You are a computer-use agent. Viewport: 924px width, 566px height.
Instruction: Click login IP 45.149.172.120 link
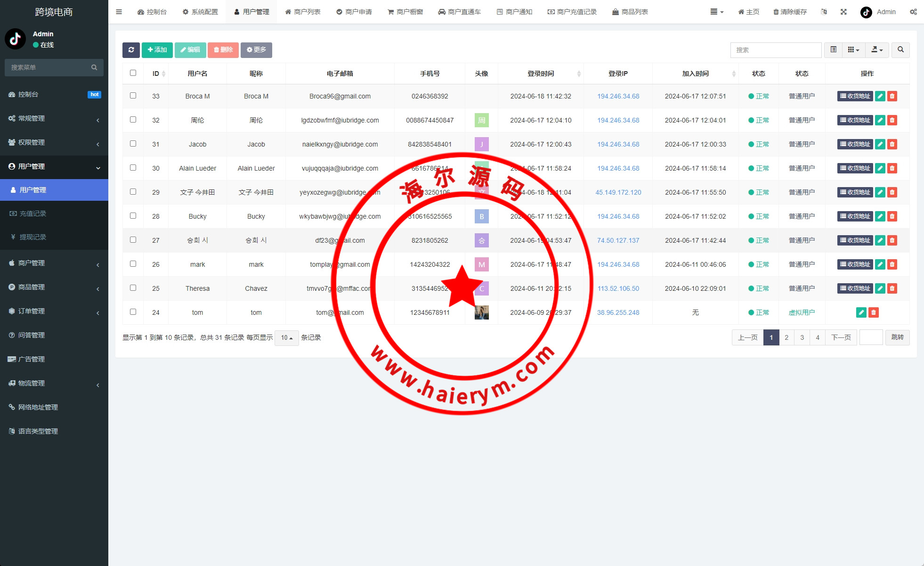point(618,192)
